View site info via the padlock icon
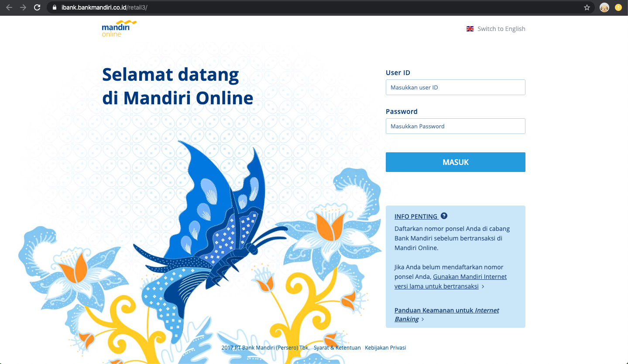 pyautogui.click(x=55, y=7)
